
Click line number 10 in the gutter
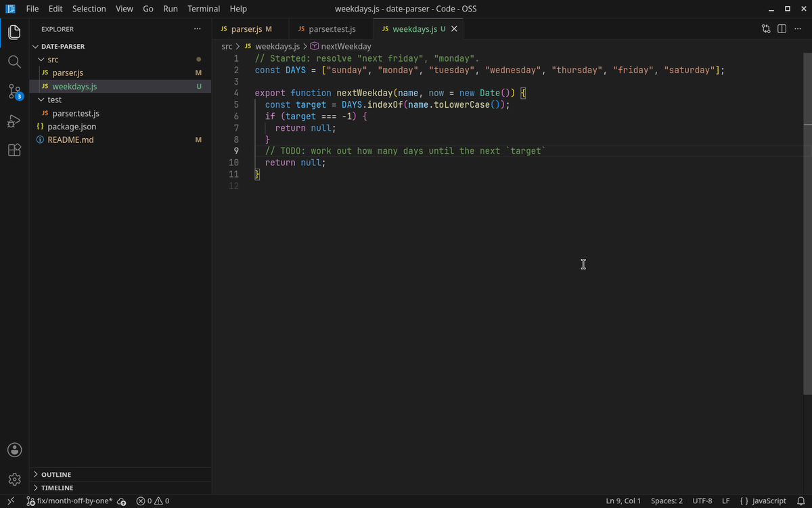click(x=234, y=163)
